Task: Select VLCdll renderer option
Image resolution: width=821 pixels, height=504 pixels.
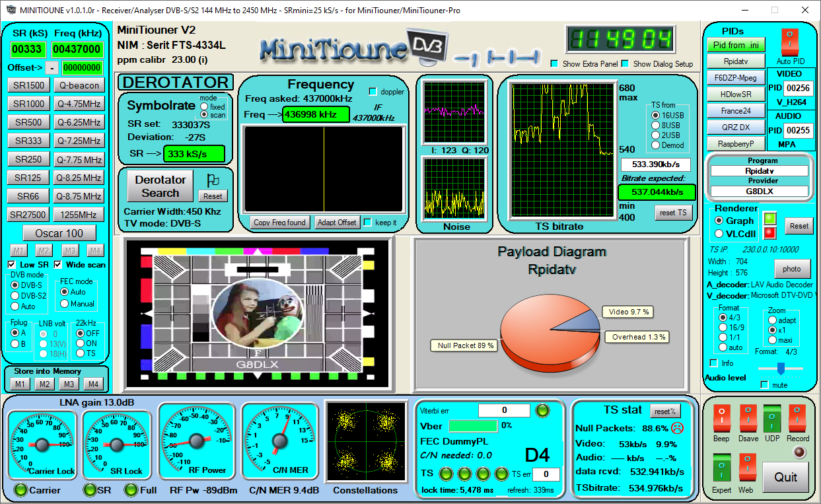Action: [719, 233]
